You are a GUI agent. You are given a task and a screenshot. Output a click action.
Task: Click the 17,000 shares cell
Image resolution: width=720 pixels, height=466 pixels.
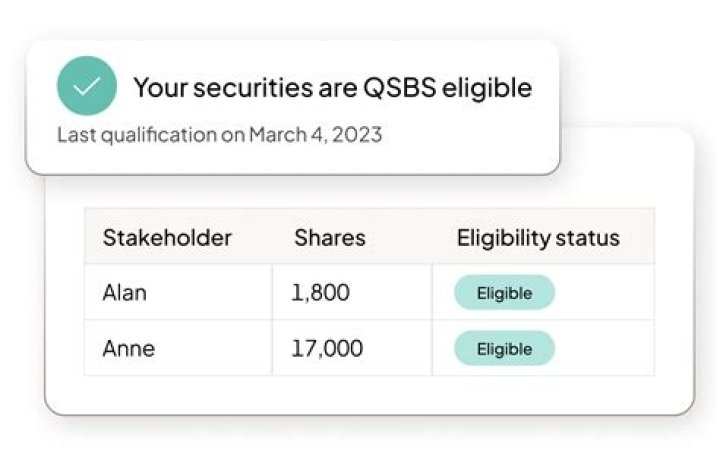click(x=327, y=349)
